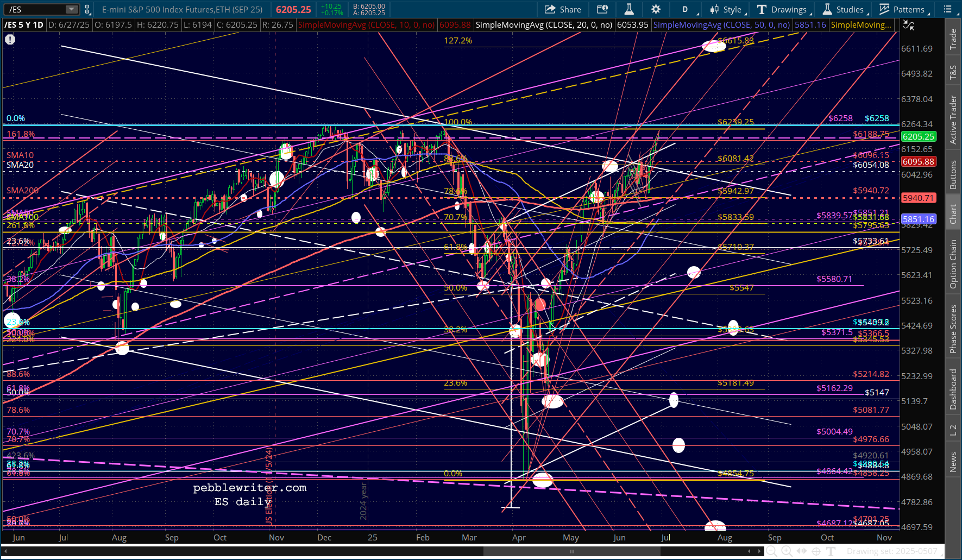
Task: Click the text drawing tool icon at bottom
Action: 831,551
